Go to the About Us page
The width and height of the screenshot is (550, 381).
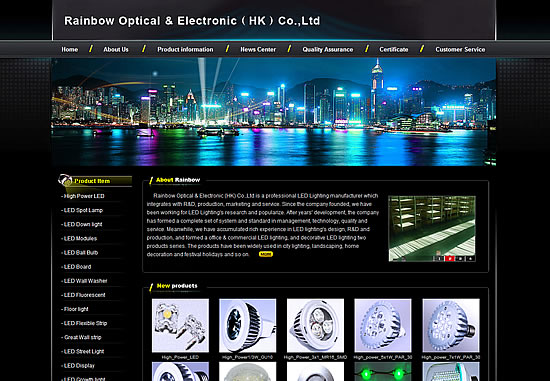116,49
